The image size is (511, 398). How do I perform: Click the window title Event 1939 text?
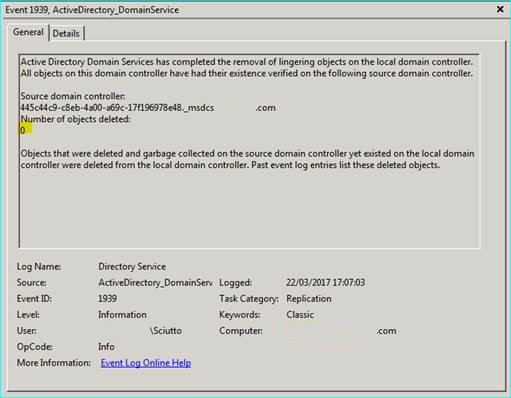click(x=92, y=10)
